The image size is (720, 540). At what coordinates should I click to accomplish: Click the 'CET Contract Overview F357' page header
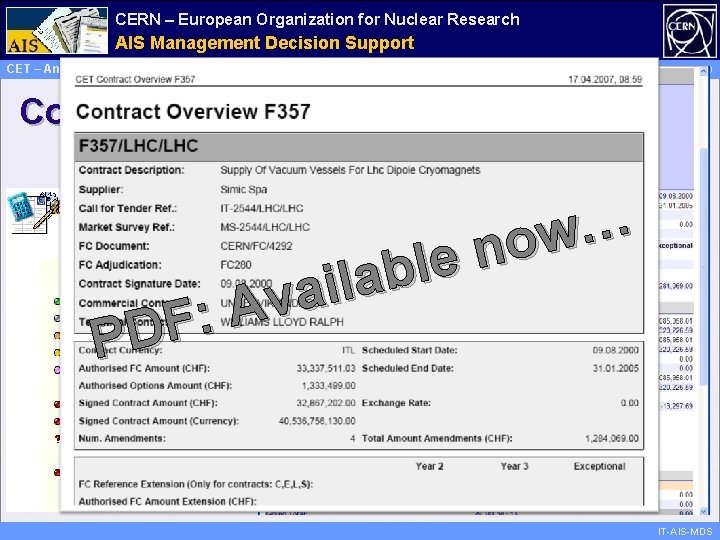pyautogui.click(x=135, y=79)
